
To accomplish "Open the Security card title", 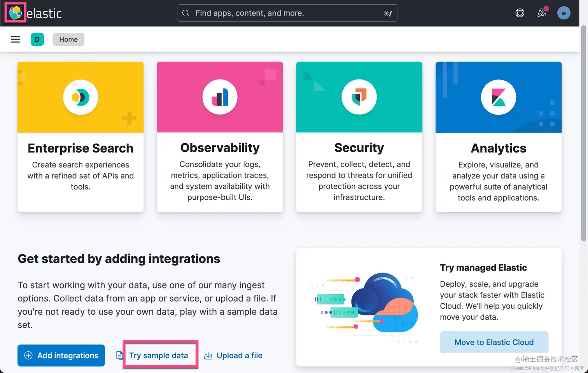I will coord(359,148).
